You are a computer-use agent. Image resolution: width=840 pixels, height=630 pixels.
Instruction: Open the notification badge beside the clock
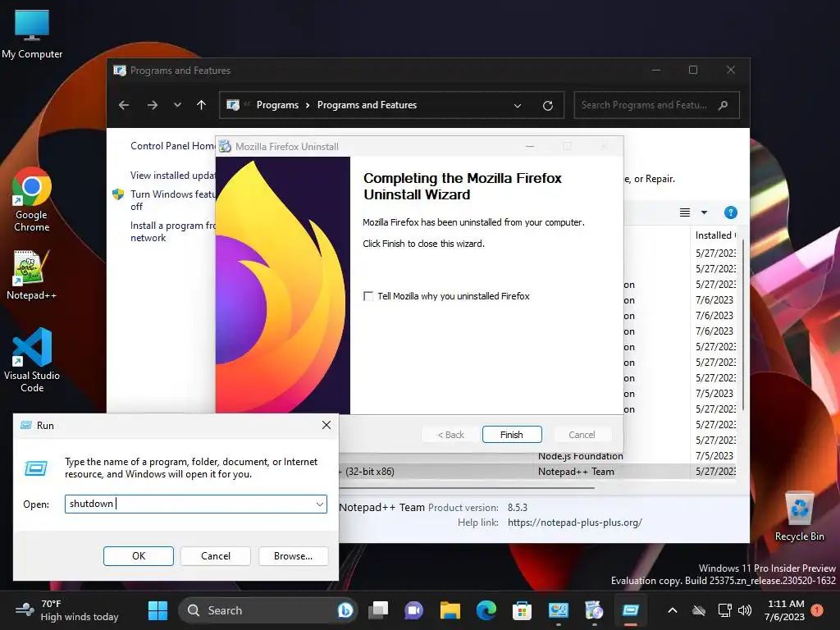coord(817,609)
